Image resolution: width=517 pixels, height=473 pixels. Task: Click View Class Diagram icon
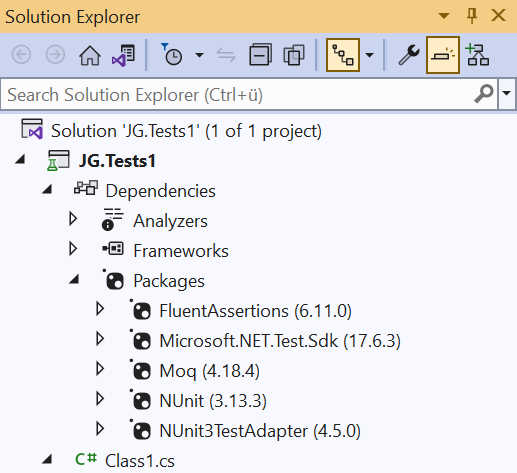477,54
